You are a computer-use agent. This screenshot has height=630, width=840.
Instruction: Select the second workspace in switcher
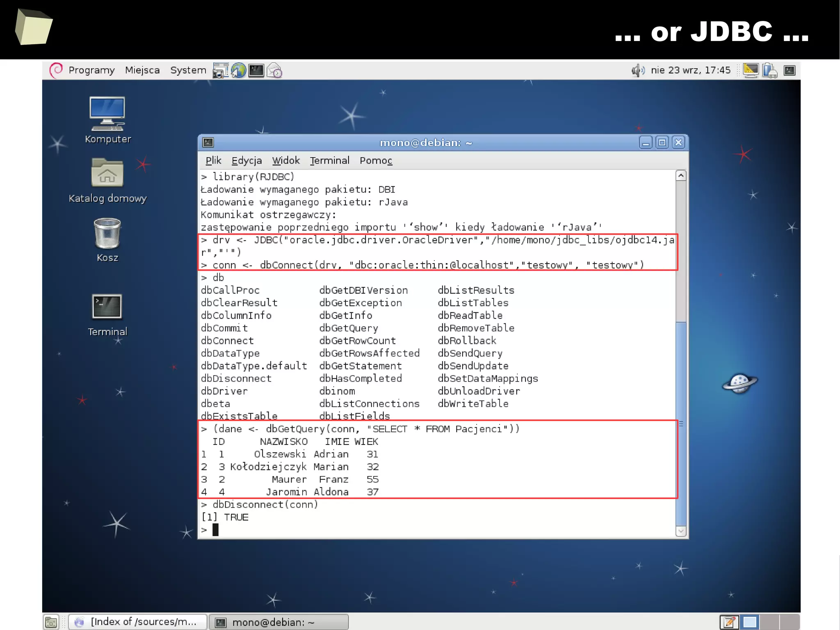click(769, 622)
